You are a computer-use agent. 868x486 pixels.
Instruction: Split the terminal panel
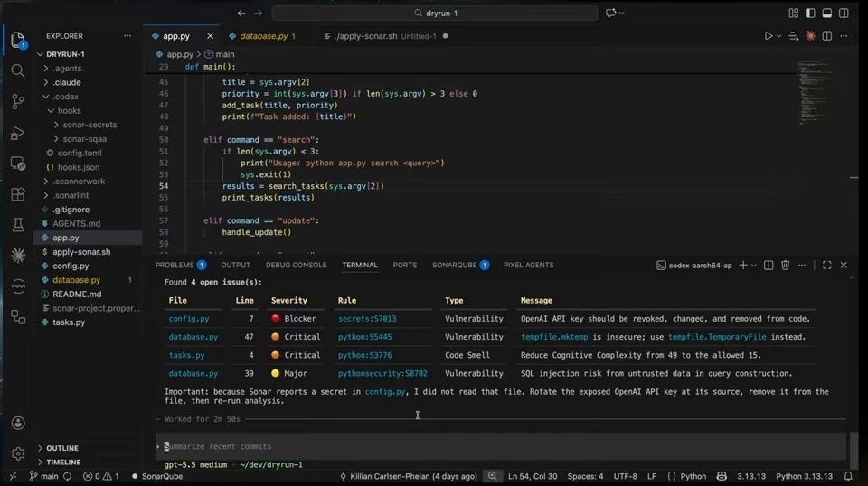(x=769, y=266)
